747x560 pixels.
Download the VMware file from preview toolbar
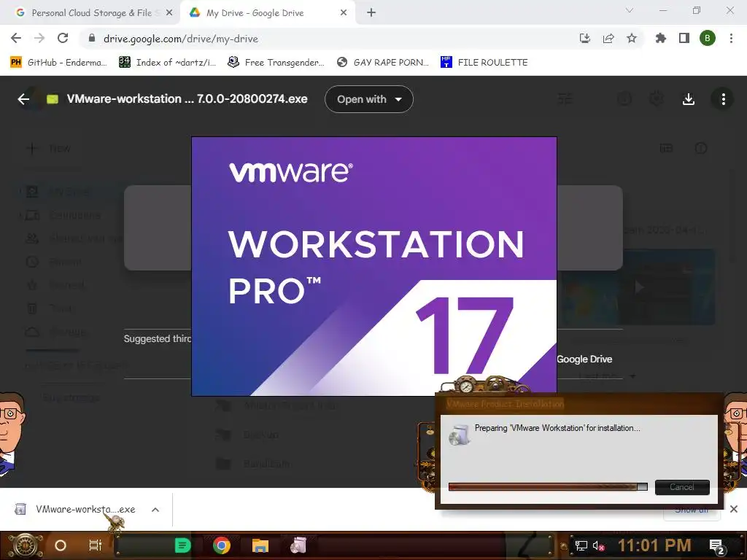pyautogui.click(x=689, y=99)
